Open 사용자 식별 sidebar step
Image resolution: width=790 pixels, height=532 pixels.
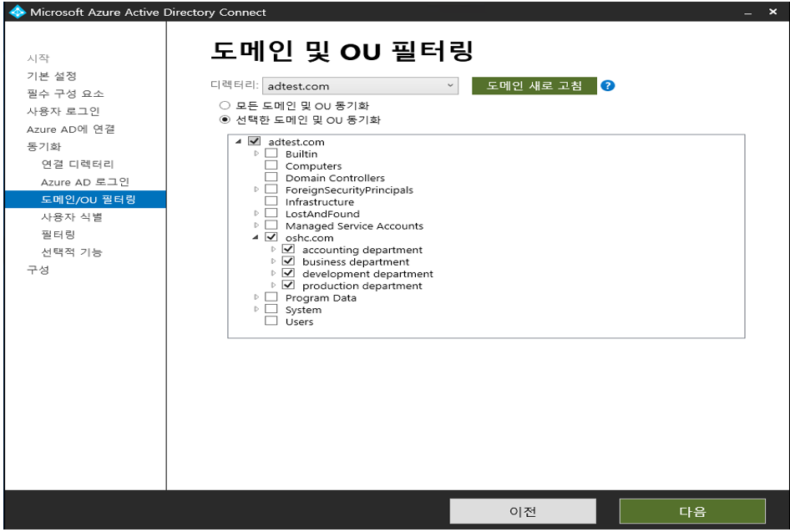(72, 217)
